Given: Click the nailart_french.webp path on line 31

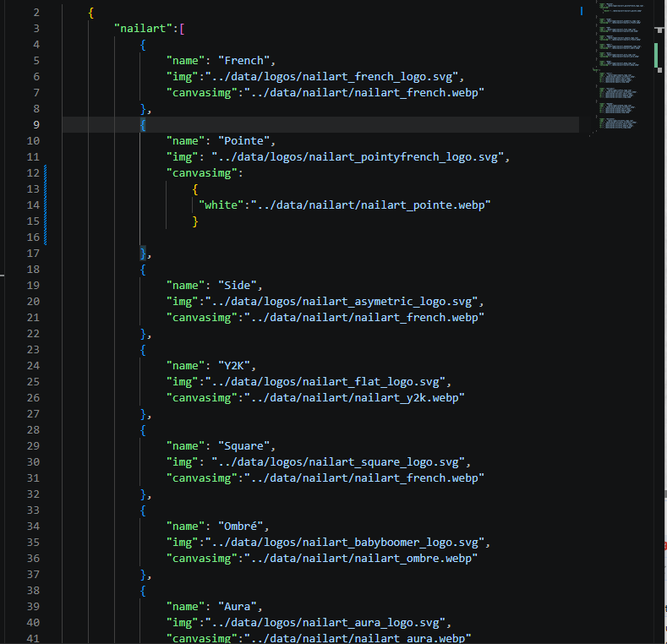Looking at the screenshot, I should click(364, 478).
